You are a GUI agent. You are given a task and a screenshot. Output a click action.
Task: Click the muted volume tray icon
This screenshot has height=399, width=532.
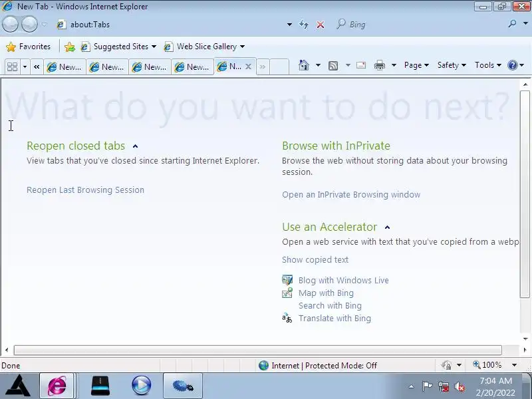pos(460,386)
